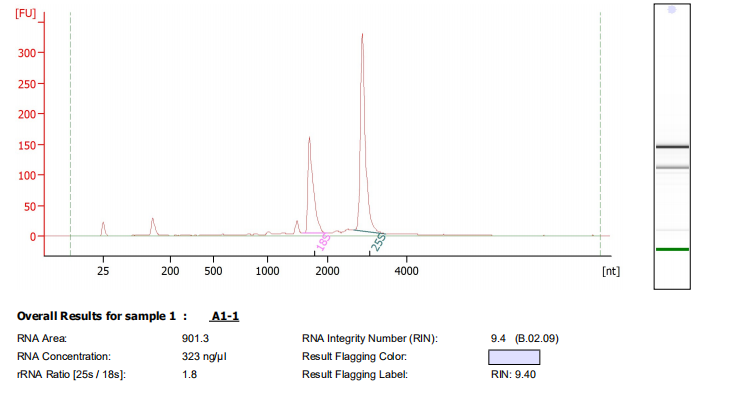This screenshot has width=744, height=394.
Task: Click the flagging label RIN: 9.40
Action: point(513,375)
